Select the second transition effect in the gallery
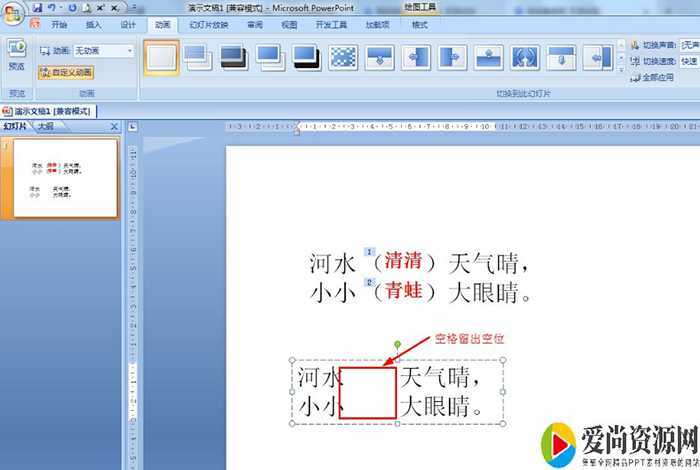 198,58
